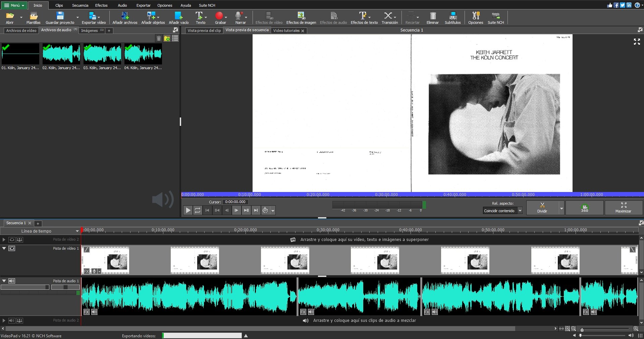
Task: Open the Clips menu
Action: point(59,5)
